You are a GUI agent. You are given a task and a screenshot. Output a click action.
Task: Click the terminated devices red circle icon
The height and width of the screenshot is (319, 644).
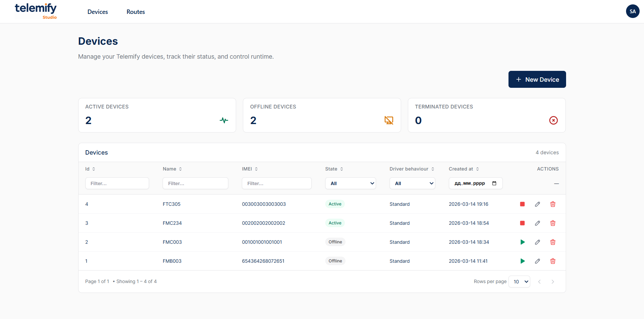(x=553, y=120)
